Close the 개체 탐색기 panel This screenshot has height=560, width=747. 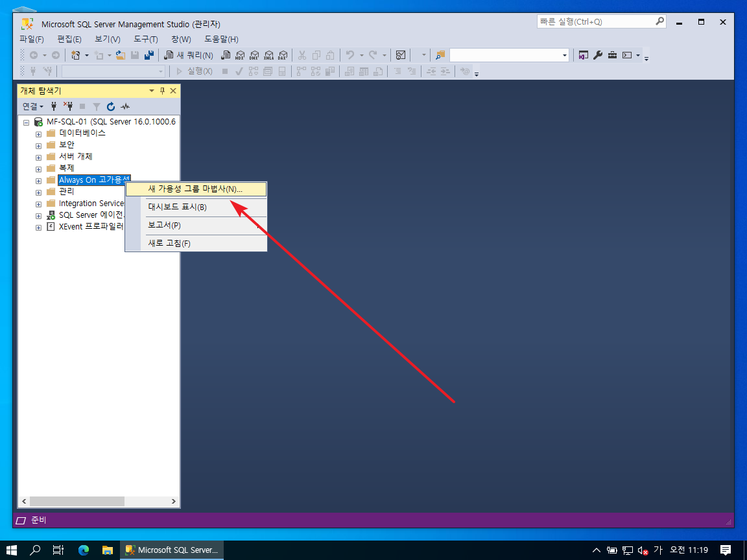tap(173, 91)
